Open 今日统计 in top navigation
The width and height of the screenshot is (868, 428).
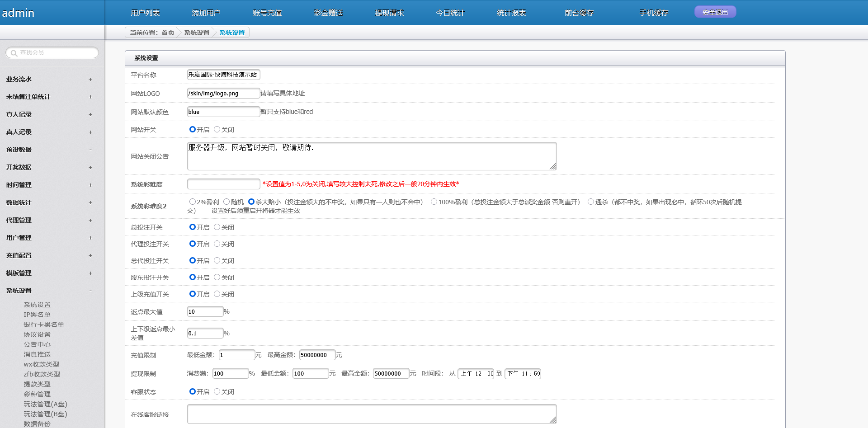[450, 13]
